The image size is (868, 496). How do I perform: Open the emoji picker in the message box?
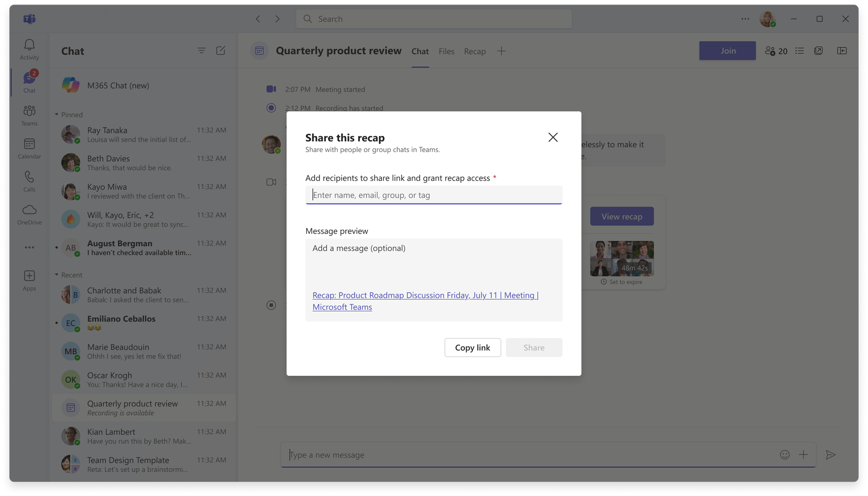(x=785, y=455)
